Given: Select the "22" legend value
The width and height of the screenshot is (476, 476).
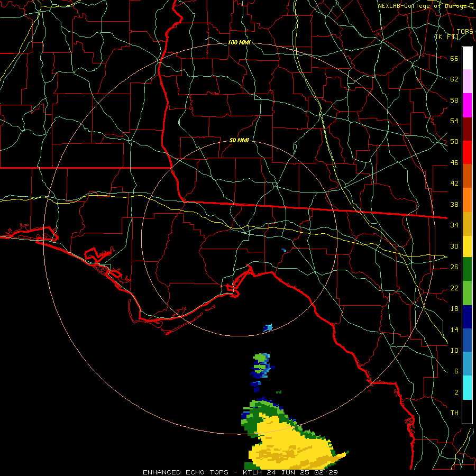Looking at the screenshot, I should pyautogui.click(x=454, y=288).
